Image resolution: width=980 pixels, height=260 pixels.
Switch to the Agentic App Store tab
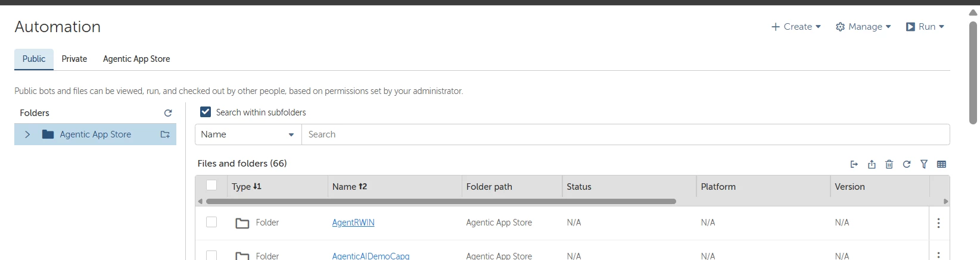tap(136, 59)
